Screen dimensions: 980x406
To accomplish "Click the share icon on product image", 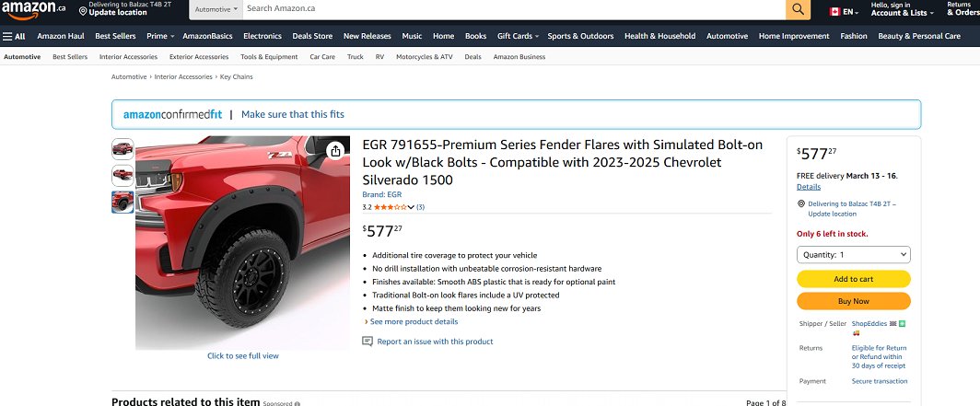I will click(336, 150).
